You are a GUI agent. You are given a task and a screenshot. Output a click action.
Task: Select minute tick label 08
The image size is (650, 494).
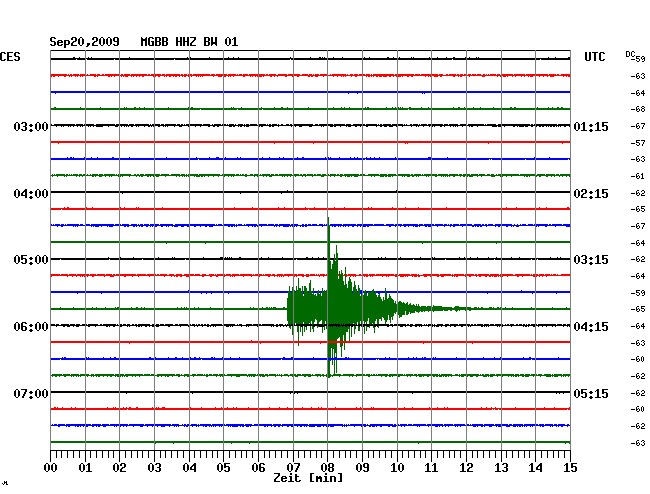327,467
